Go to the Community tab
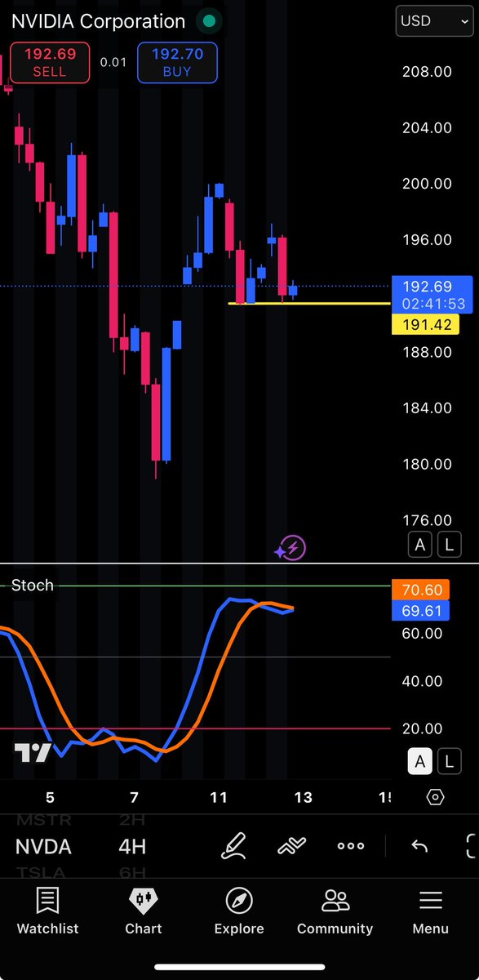Image resolution: width=479 pixels, height=980 pixels. 335,912
